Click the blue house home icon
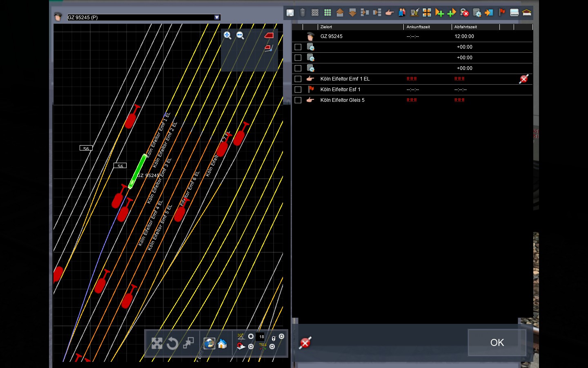Image resolution: width=588 pixels, height=368 pixels. pyautogui.click(x=222, y=343)
